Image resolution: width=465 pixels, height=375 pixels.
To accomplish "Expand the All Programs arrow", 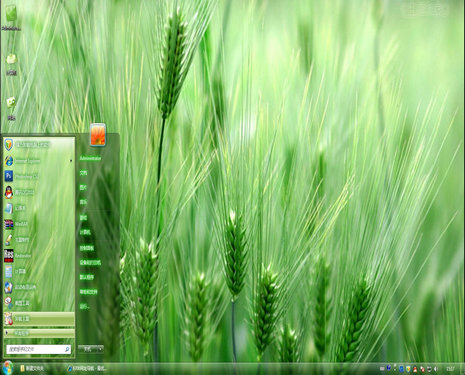I will 7,333.
